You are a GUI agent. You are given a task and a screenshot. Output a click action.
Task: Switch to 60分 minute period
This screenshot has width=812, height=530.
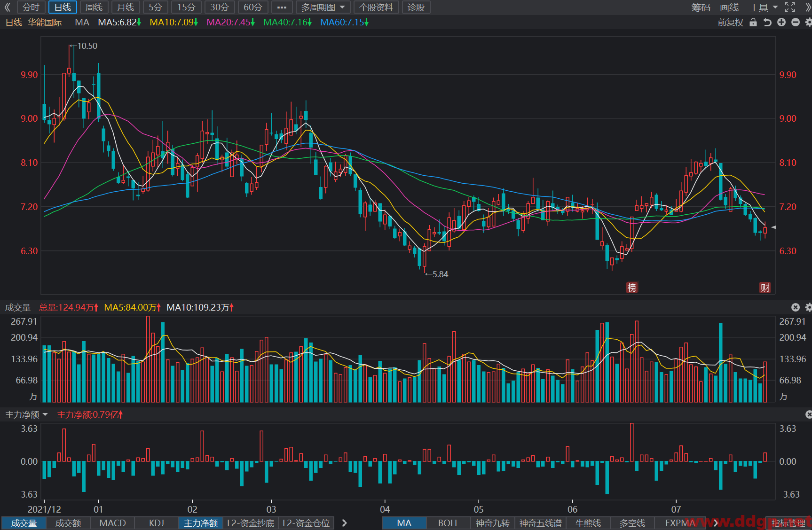253,7
